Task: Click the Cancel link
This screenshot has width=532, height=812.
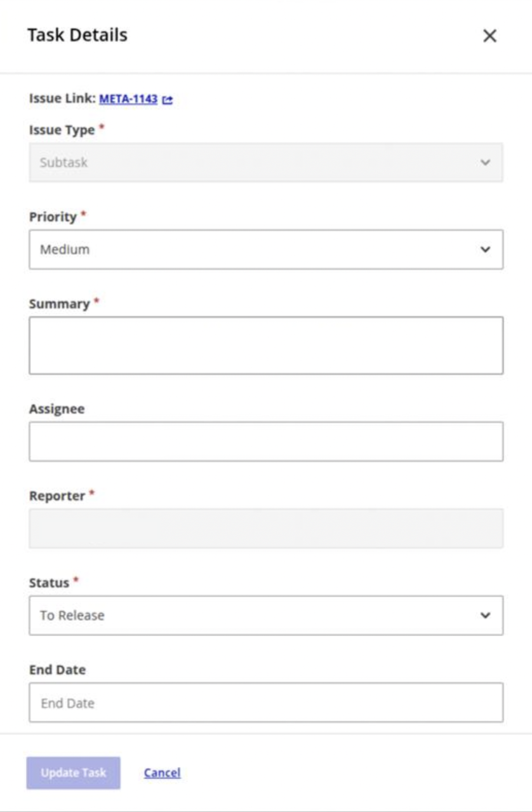Action: click(162, 773)
